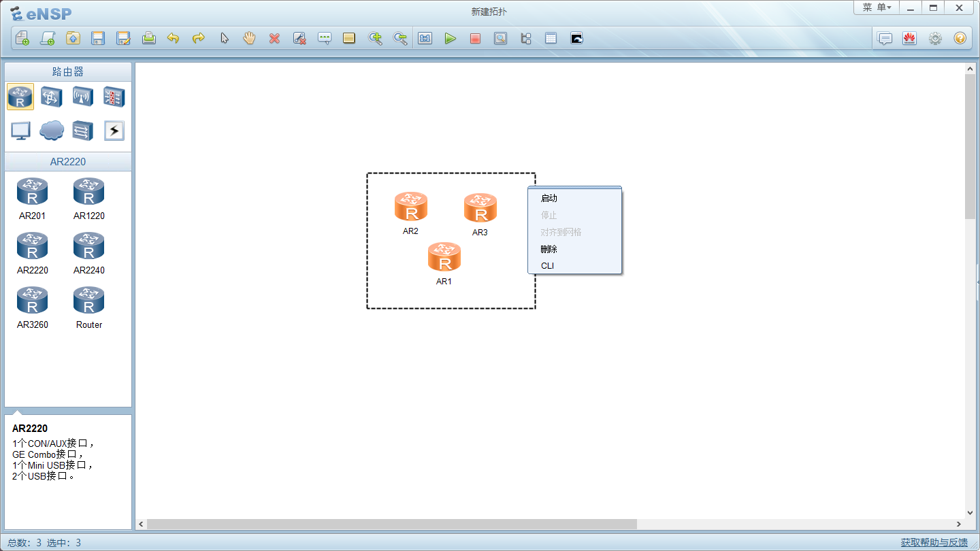Click the orange help question icon
The image size is (980, 551).
coord(960,38)
